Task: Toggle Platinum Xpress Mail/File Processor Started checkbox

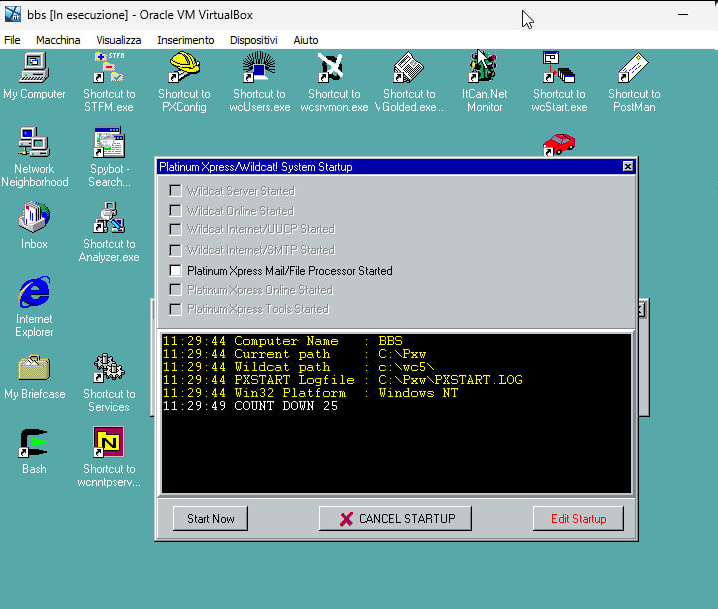Action: 176,271
